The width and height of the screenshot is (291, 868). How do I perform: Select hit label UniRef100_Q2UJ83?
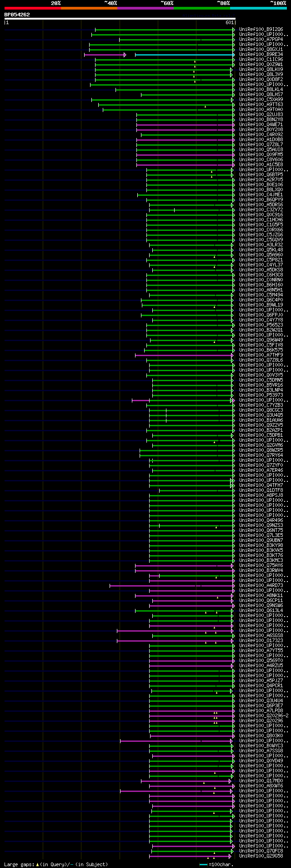point(261,114)
